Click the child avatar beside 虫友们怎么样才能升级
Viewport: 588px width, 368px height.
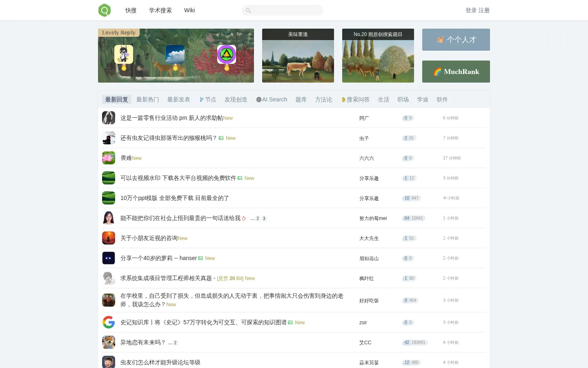point(109,362)
